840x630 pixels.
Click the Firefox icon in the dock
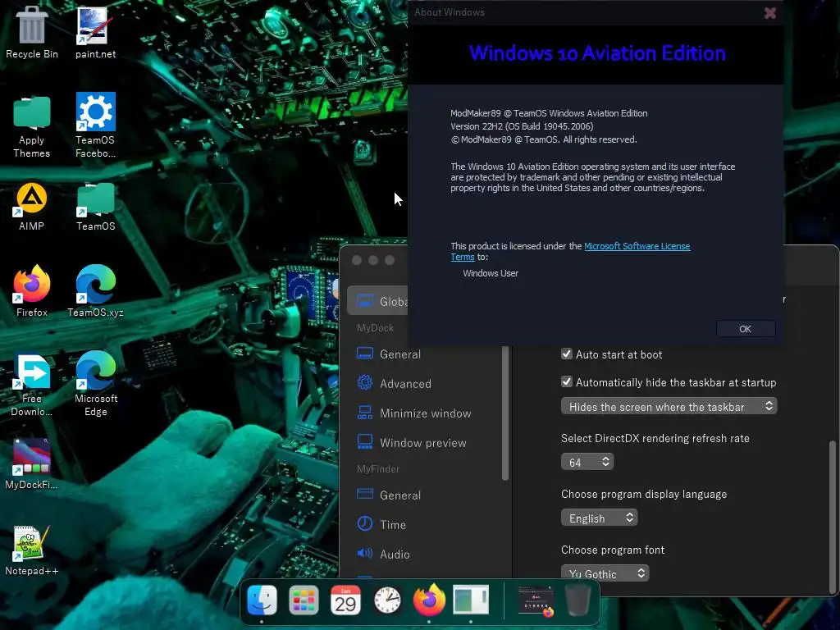(x=429, y=600)
